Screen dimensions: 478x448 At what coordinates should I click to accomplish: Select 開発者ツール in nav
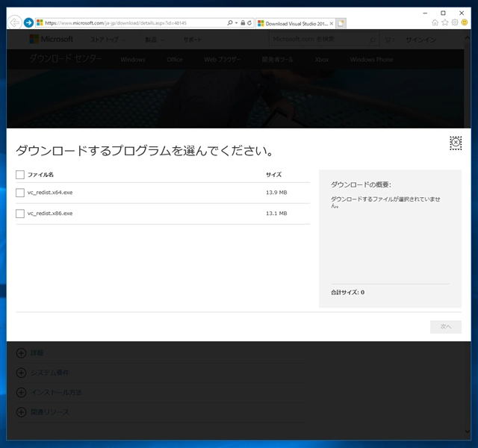pyautogui.click(x=277, y=60)
